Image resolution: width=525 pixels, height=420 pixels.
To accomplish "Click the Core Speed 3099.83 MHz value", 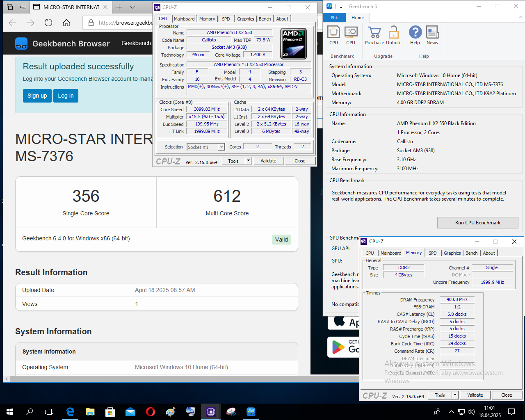I will (207, 109).
